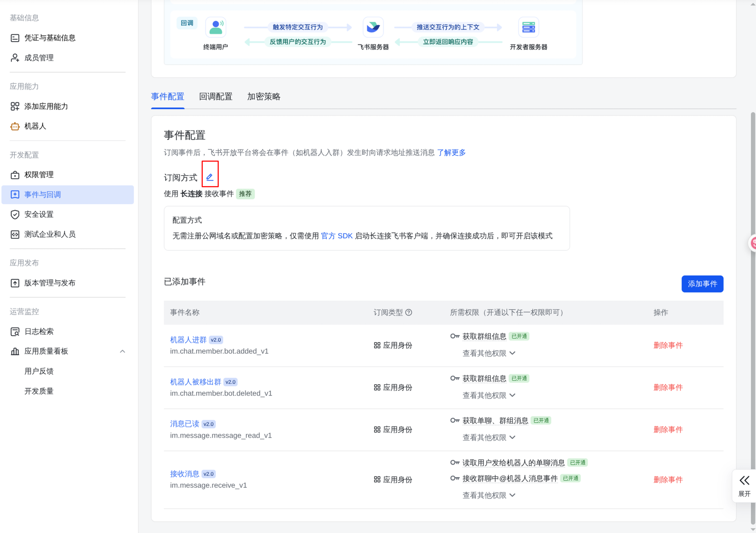Expand 查看其他权限 for 机器人进群 event
756x533 pixels.
tap(489, 353)
